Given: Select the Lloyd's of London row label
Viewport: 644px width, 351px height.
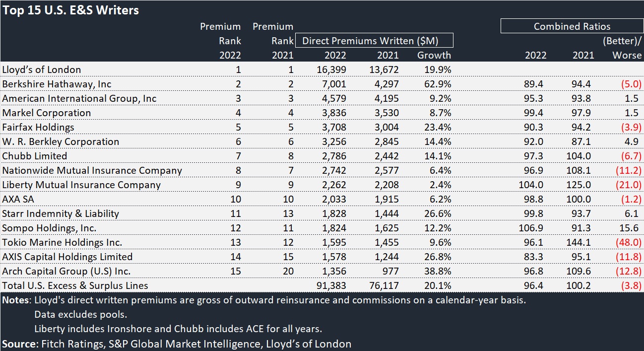Looking at the screenshot, I should pos(41,70).
